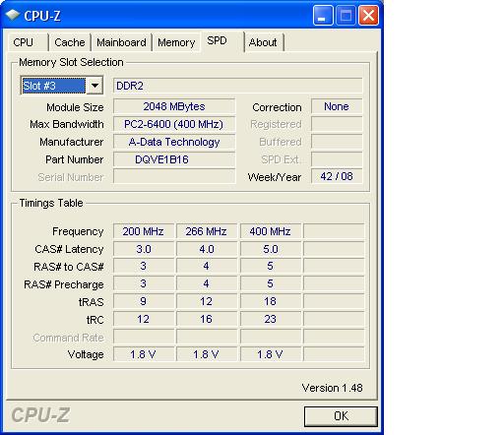Click the 200 MHz frequency cell
504x435 pixels.
point(144,231)
